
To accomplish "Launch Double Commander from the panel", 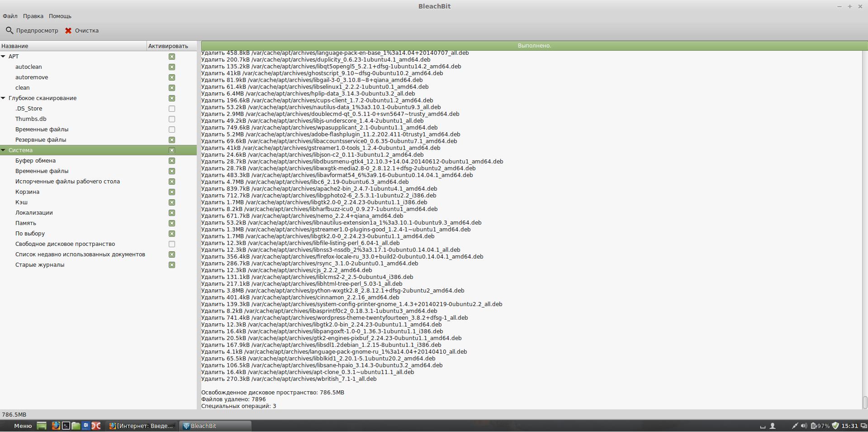I will pos(96,426).
